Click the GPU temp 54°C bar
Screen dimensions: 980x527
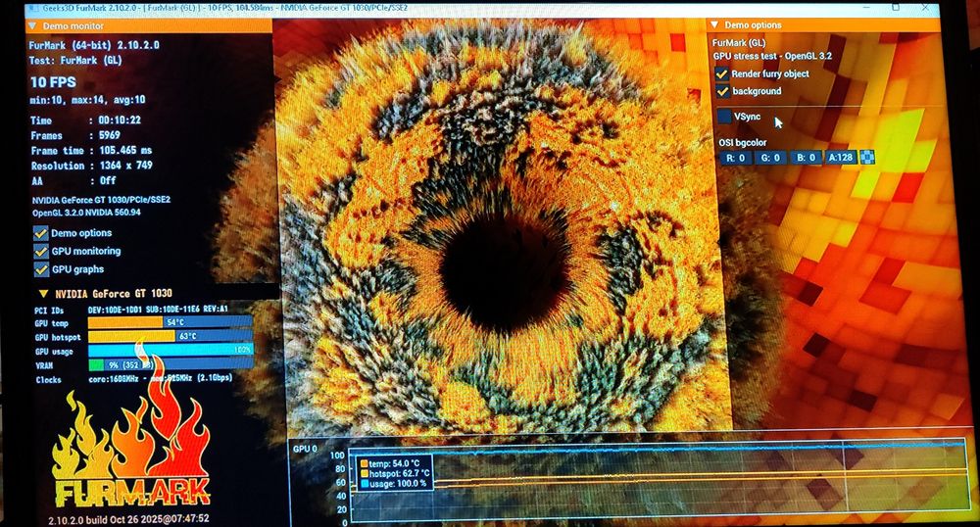170,322
